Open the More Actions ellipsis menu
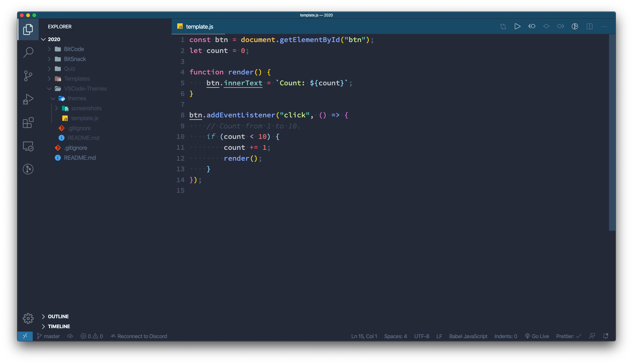633x364 pixels. 604,26
